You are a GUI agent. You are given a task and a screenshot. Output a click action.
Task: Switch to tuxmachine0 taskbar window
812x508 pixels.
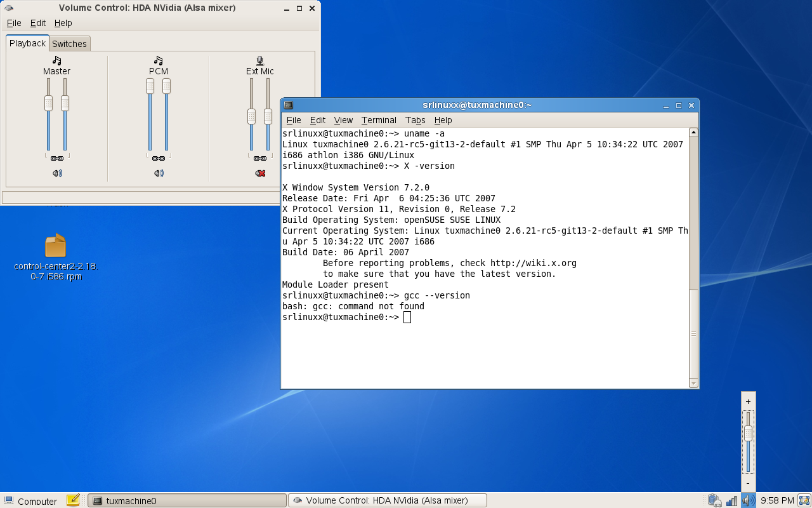[187, 500]
